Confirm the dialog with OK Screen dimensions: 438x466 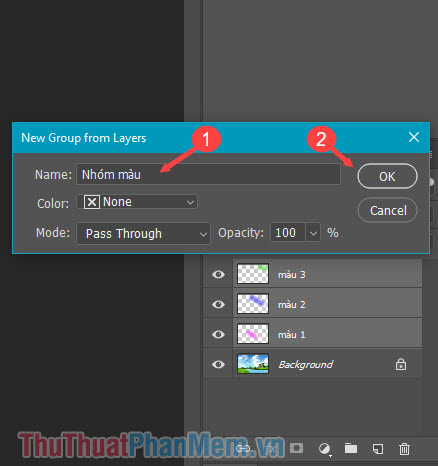pyautogui.click(x=387, y=176)
